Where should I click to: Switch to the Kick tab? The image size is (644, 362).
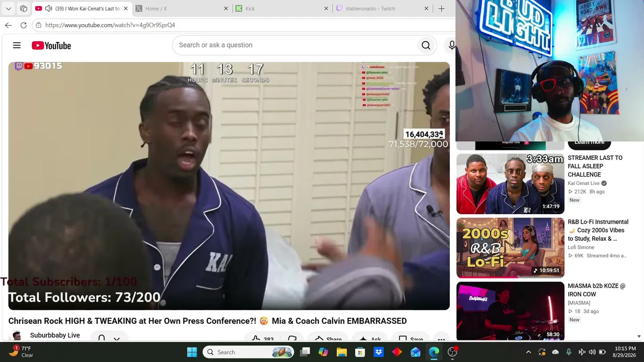coord(282,9)
